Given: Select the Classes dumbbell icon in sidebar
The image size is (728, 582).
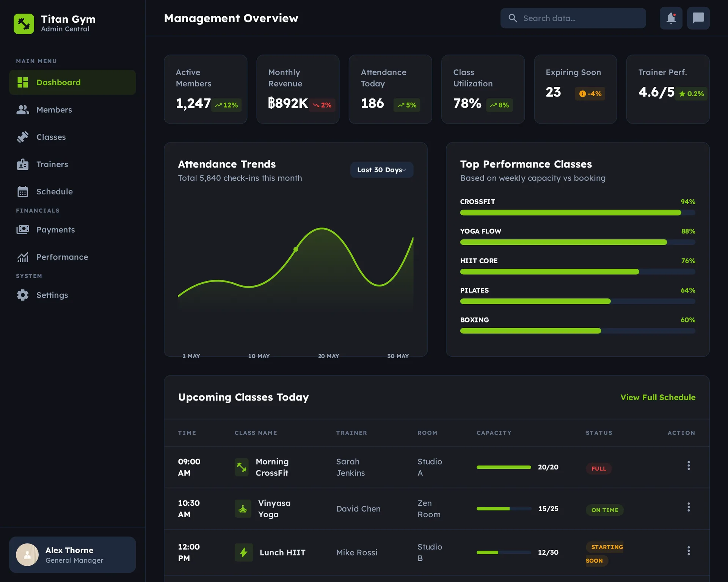Looking at the screenshot, I should coord(23,137).
